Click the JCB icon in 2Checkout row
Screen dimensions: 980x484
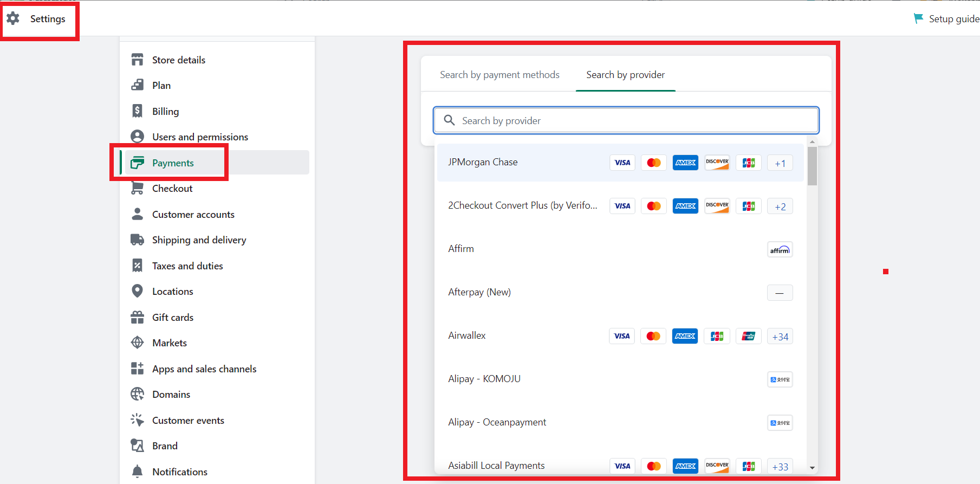tap(749, 206)
